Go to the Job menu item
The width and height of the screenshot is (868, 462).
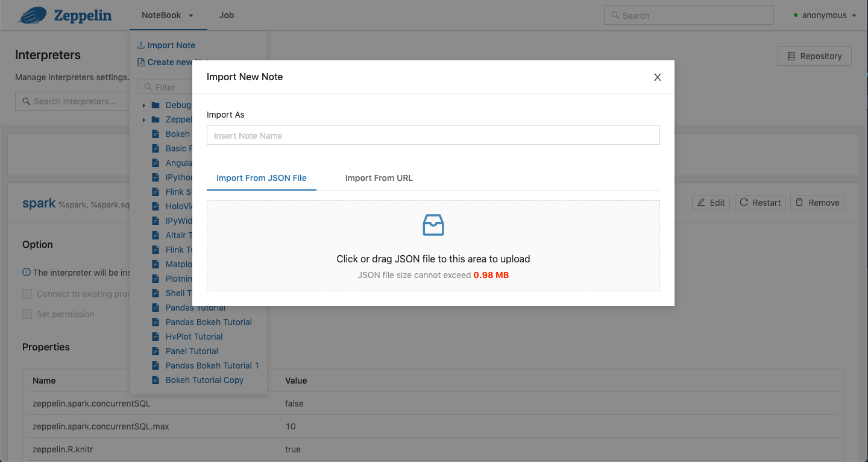(x=227, y=15)
